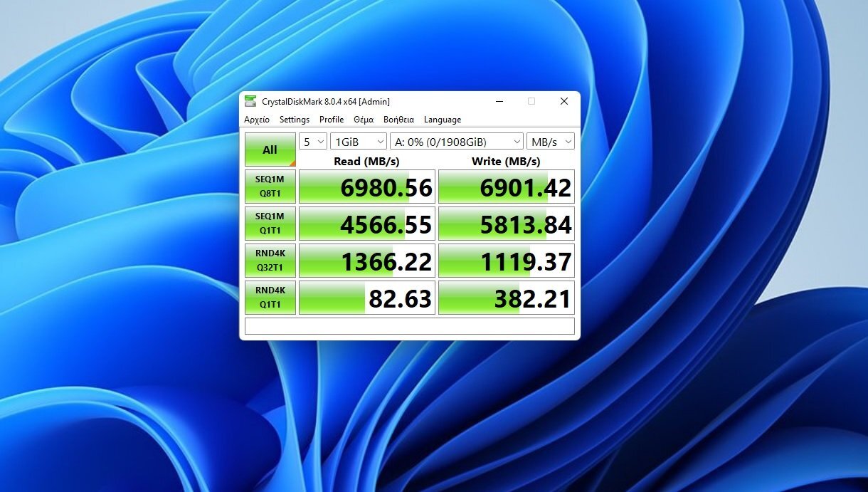Screen dimensions: 868x492
Task: Open the Profile menu
Action: pos(332,120)
